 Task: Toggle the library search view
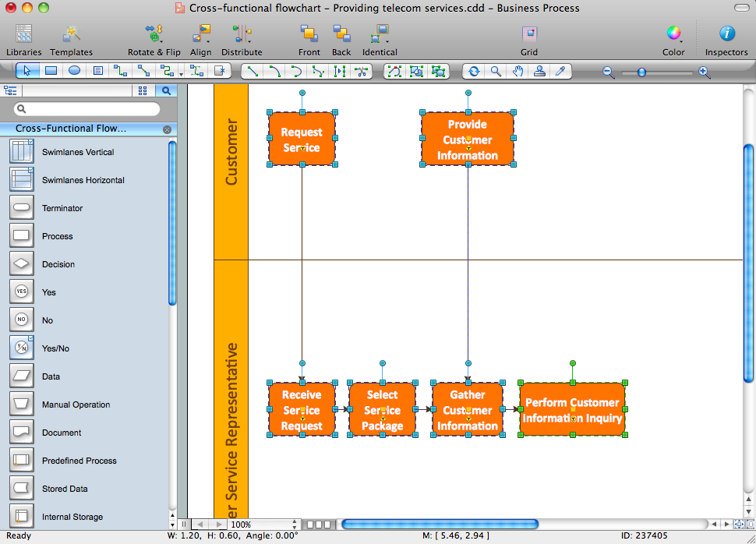point(168,90)
